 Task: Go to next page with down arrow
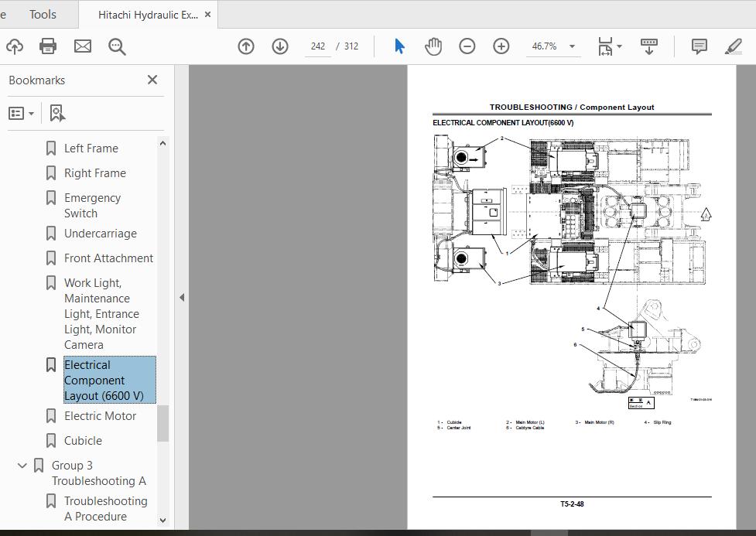(280, 46)
